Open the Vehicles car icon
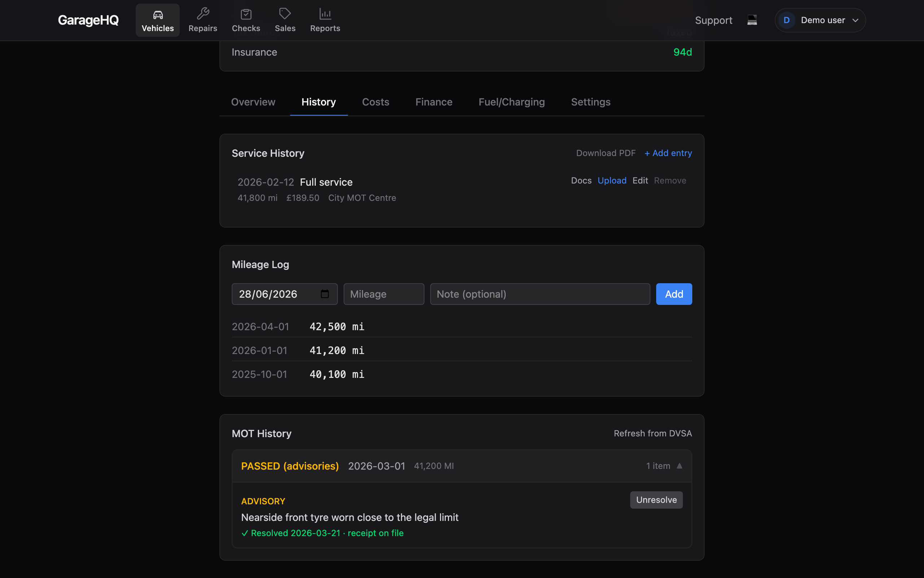This screenshot has width=924, height=578. tap(158, 15)
